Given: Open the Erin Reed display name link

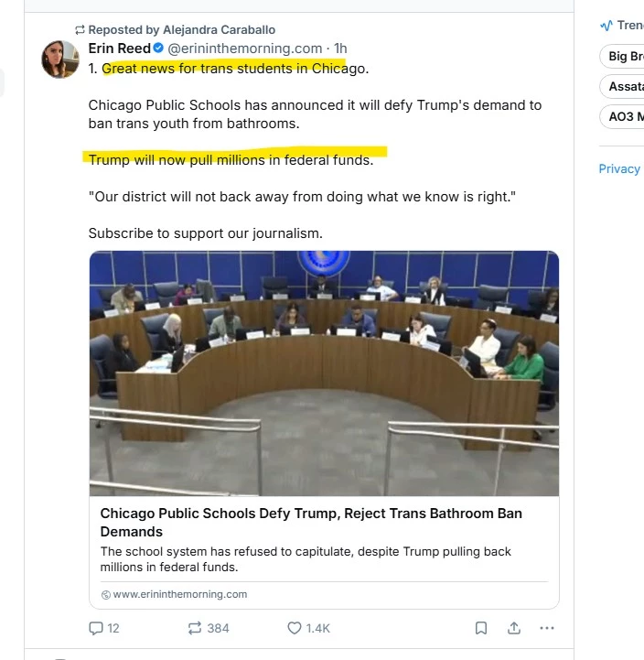Looking at the screenshot, I should (x=119, y=49).
